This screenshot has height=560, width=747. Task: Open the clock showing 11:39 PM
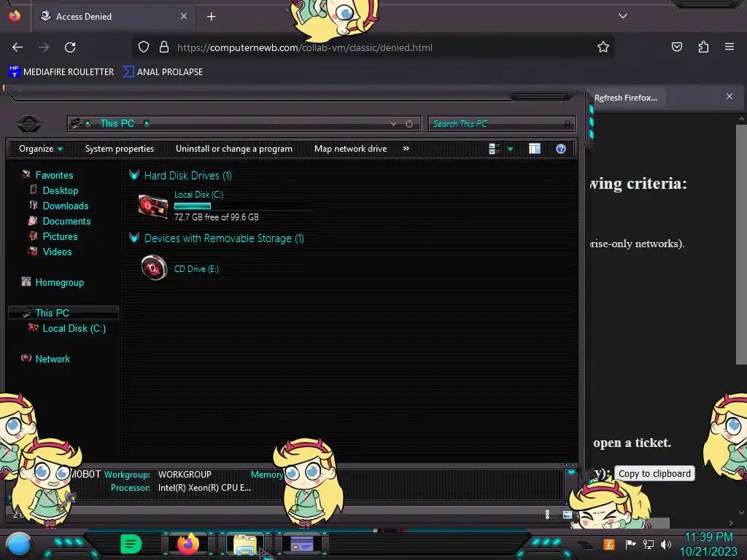(x=708, y=537)
